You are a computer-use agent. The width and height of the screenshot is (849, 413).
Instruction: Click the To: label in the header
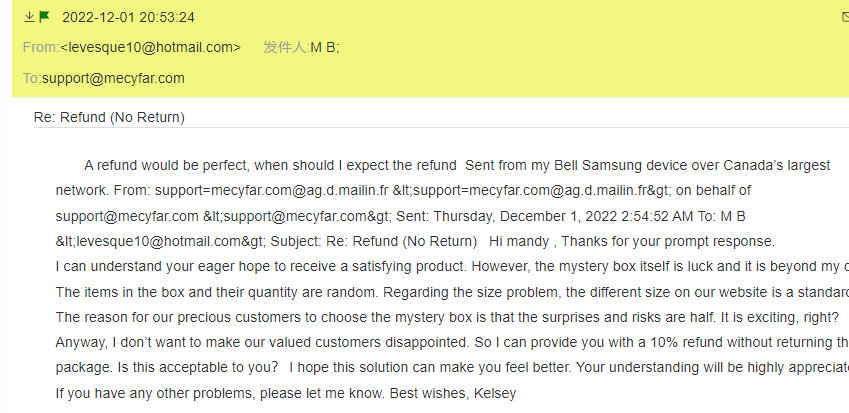point(31,78)
